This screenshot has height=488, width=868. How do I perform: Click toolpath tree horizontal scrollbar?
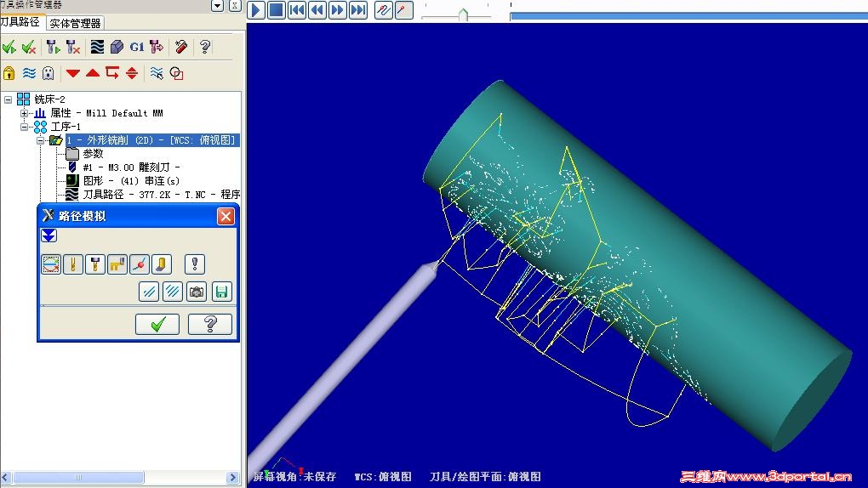pyautogui.click(x=78, y=478)
